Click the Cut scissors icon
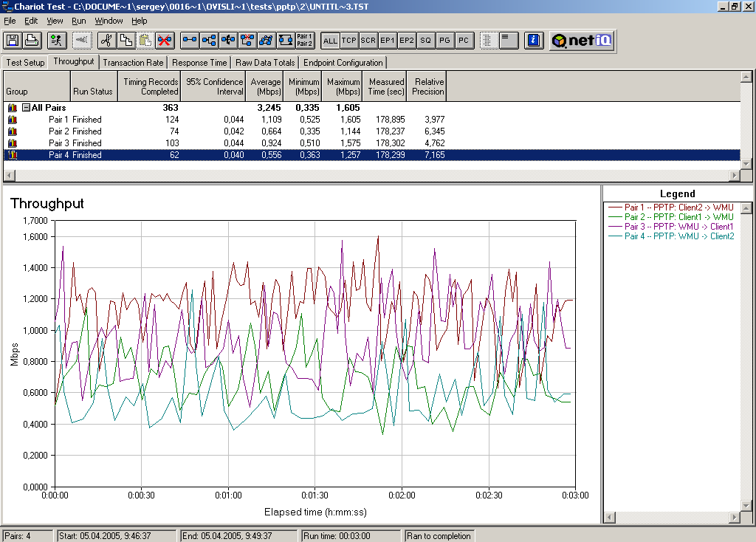This screenshot has height=542, width=756. click(107, 40)
